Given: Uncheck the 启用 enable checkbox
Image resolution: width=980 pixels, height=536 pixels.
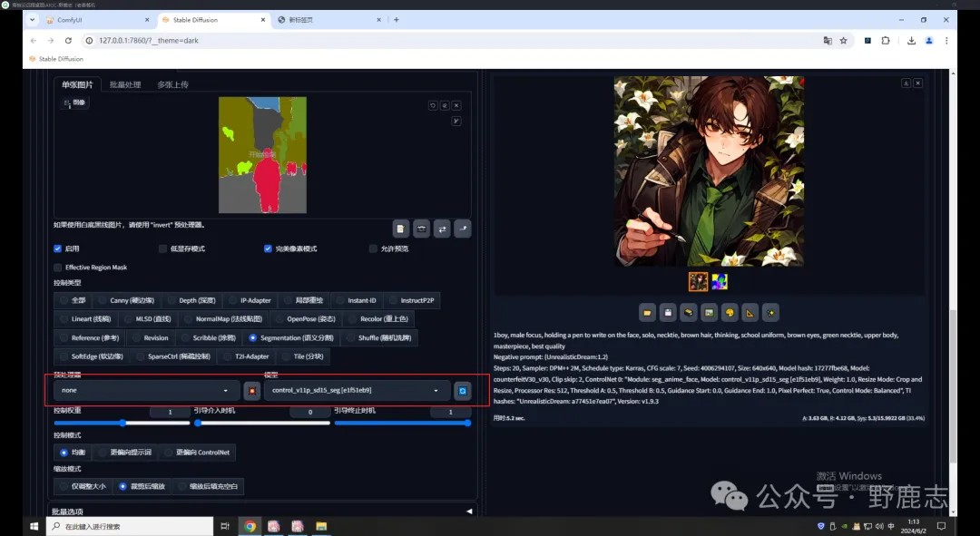Looking at the screenshot, I should point(57,249).
